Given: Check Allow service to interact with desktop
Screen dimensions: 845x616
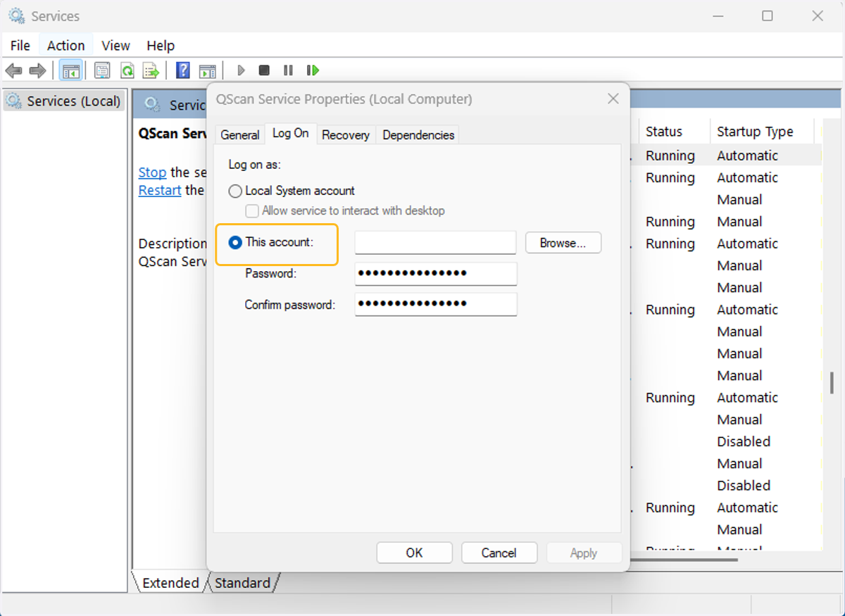Looking at the screenshot, I should click(x=251, y=210).
